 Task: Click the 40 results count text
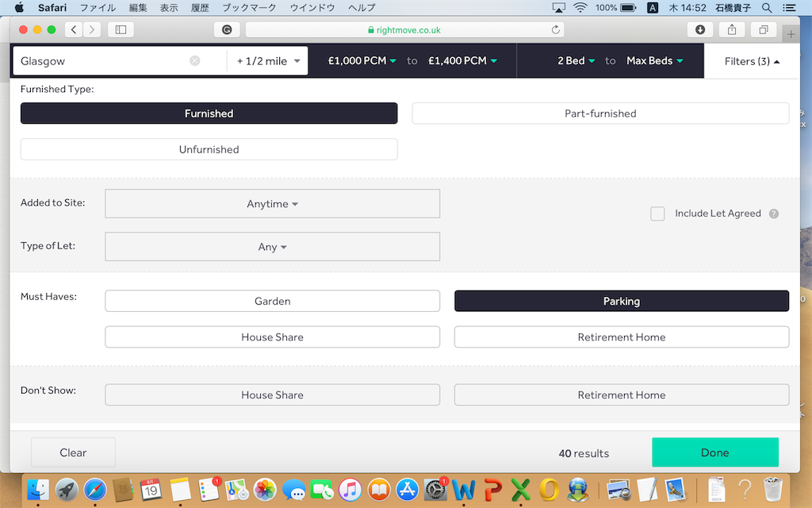click(x=584, y=453)
